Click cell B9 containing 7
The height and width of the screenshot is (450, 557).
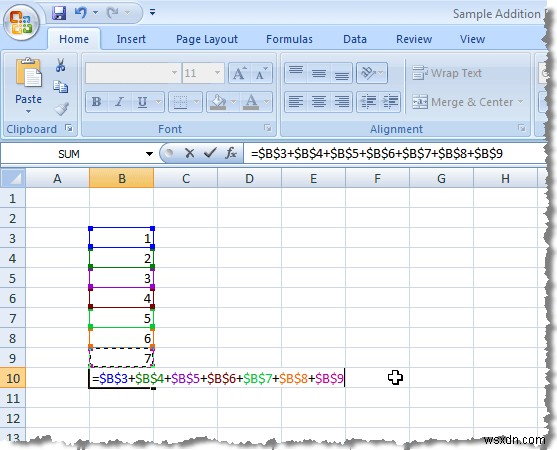tap(121, 358)
